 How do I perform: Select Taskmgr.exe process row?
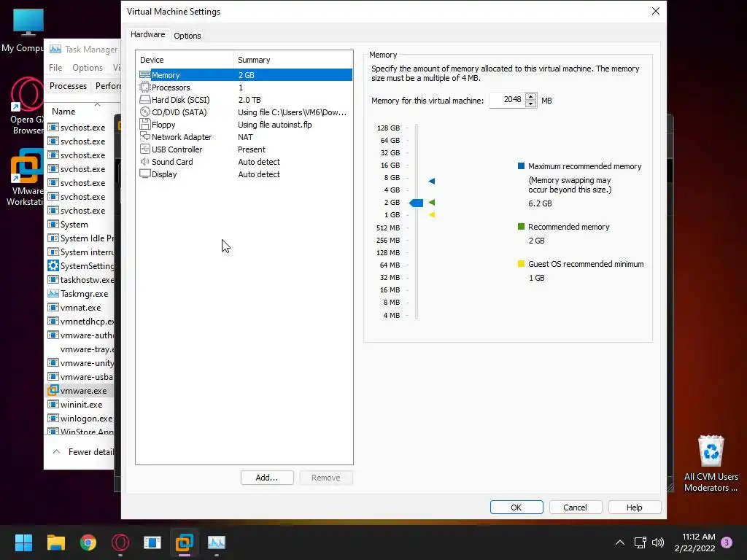click(79, 294)
